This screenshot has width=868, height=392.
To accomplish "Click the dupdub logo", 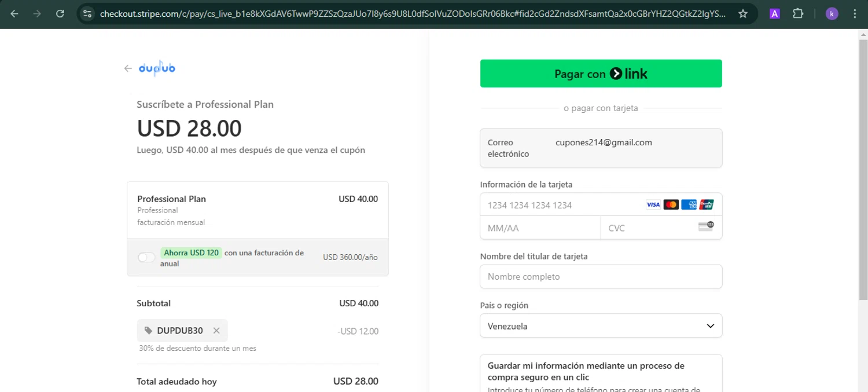I will tap(157, 68).
